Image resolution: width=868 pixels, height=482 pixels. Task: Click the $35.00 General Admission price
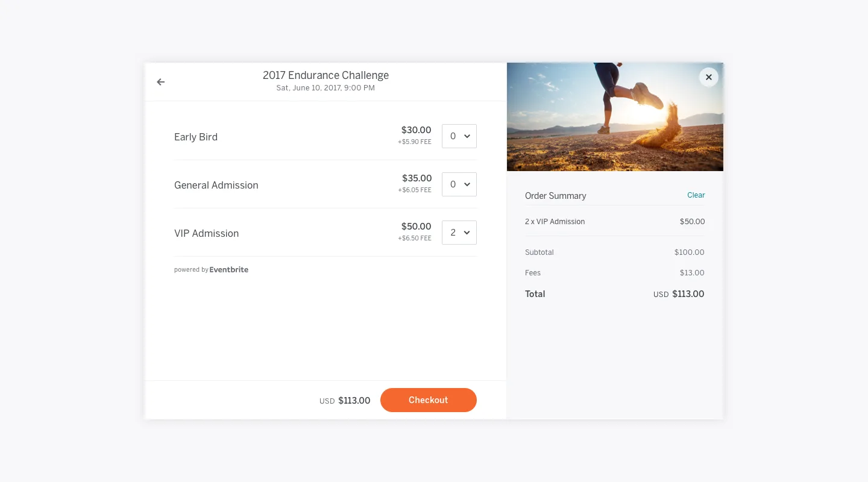(x=417, y=178)
